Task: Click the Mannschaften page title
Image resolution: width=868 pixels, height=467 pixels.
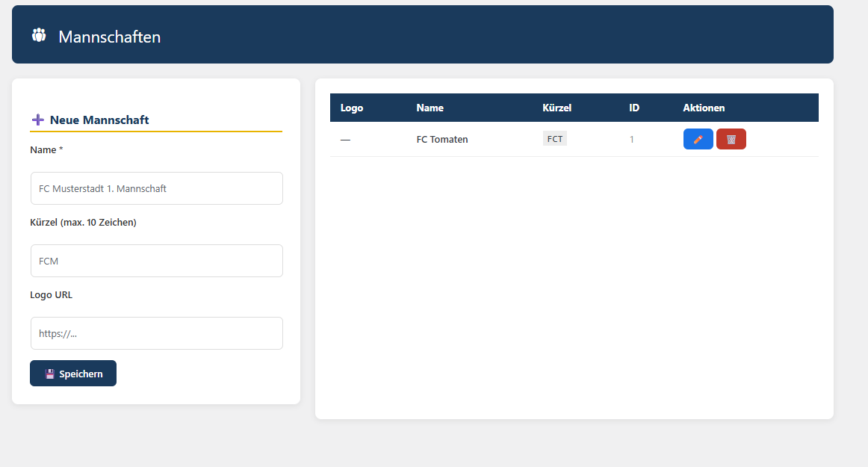Action: coord(110,37)
